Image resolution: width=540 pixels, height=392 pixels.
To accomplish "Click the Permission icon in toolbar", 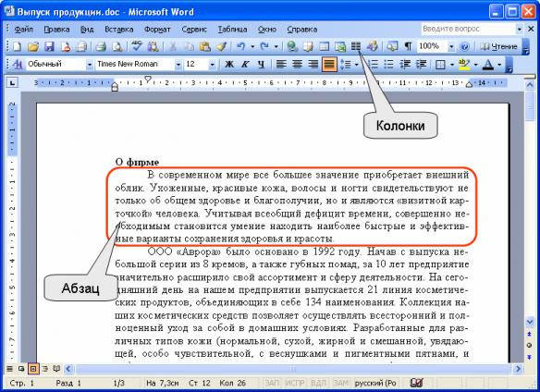I will pos(66,46).
